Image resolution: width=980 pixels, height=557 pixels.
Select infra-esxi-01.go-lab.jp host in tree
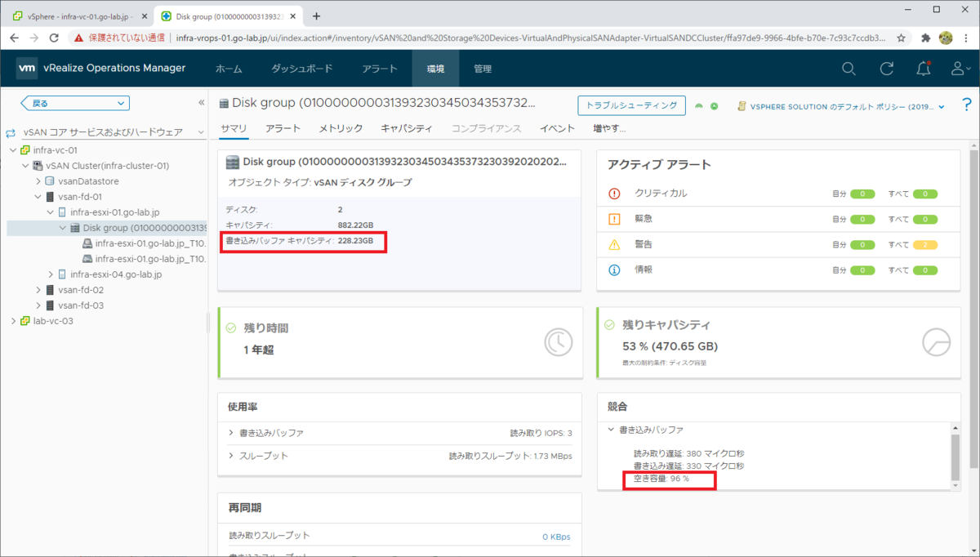117,212
